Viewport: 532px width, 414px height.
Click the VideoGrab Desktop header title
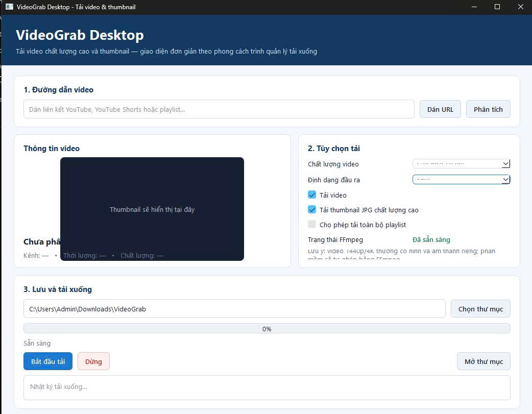click(x=80, y=35)
